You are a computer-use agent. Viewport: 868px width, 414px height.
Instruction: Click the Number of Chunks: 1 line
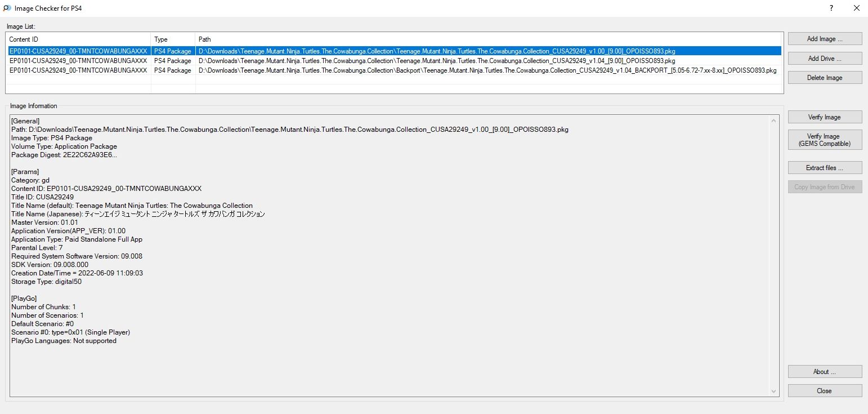pyautogui.click(x=43, y=307)
